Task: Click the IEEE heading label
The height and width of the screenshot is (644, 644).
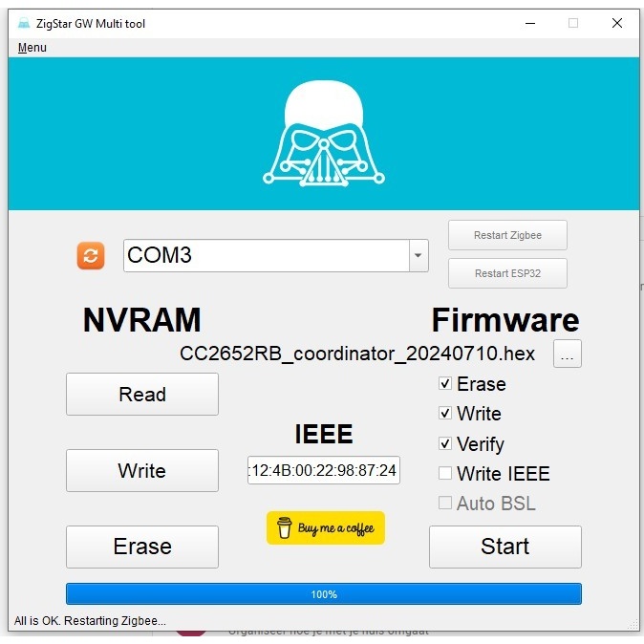Action: tap(324, 434)
